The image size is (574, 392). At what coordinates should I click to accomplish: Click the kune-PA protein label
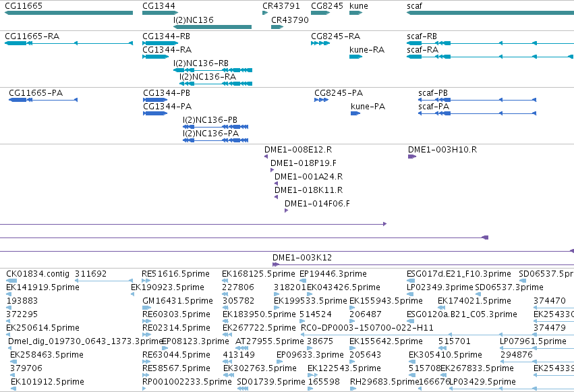[x=368, y=107]
